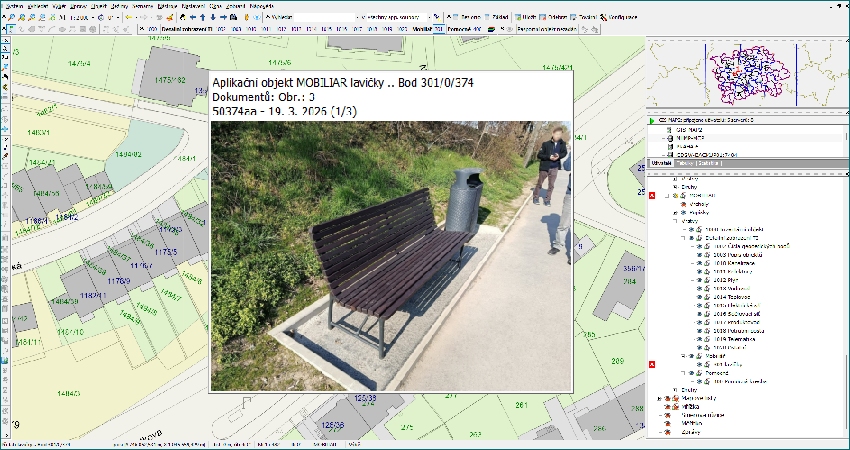Click the Konfigurace tools icon
Image resolution: width=850 pixels, height=450 pixels.
click(603, 17)
